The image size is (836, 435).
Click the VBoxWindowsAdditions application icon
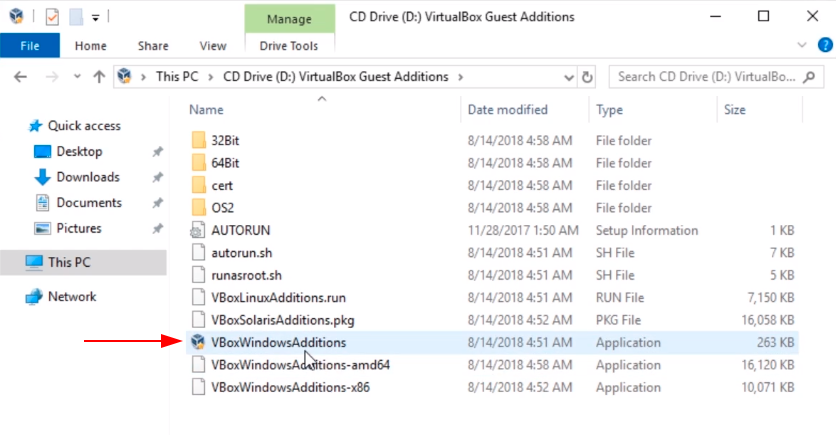pyautogui.click(x=197, y=342)
